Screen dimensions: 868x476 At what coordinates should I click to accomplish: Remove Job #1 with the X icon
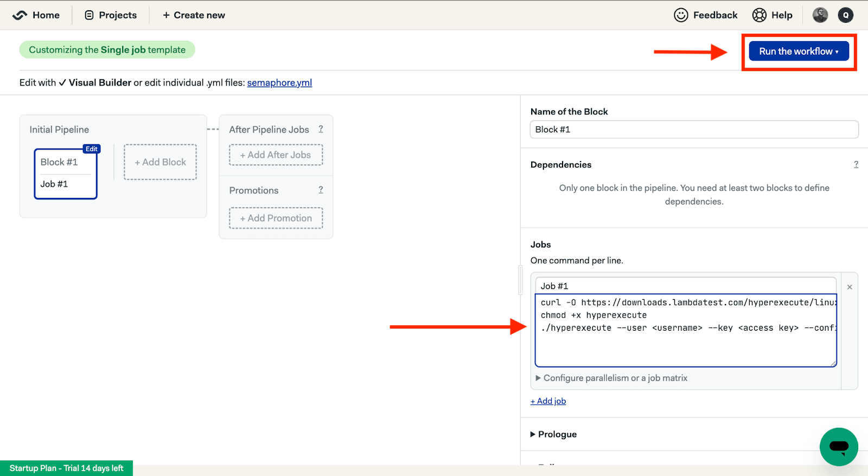[850, 287]
